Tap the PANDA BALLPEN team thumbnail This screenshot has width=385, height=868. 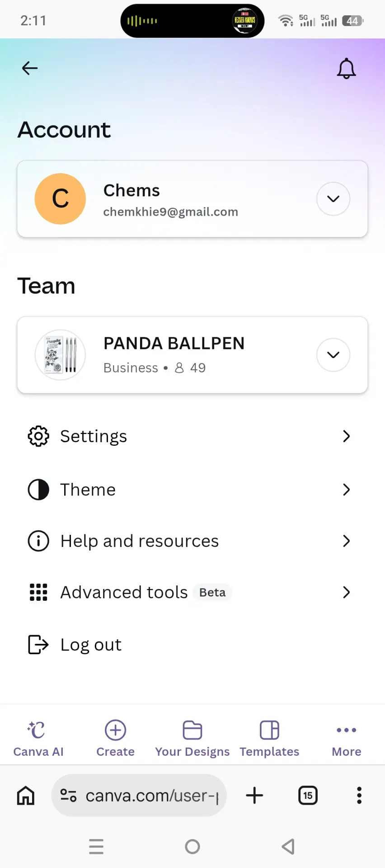tap(61, 355)
